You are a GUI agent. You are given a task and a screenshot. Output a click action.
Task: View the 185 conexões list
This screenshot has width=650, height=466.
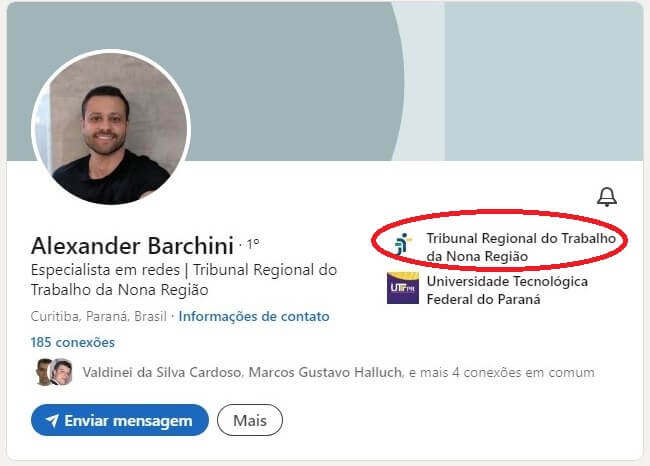click(73, 342)
